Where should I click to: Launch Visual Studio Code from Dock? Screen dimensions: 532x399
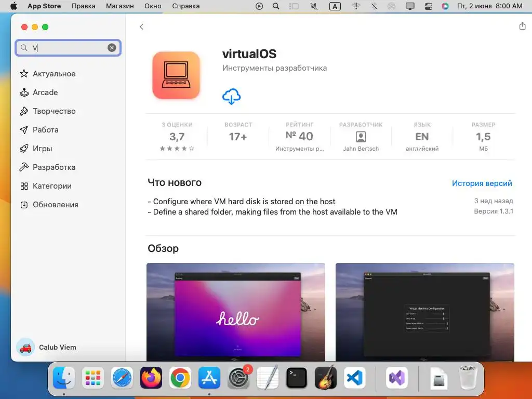[x=354, y=378]
